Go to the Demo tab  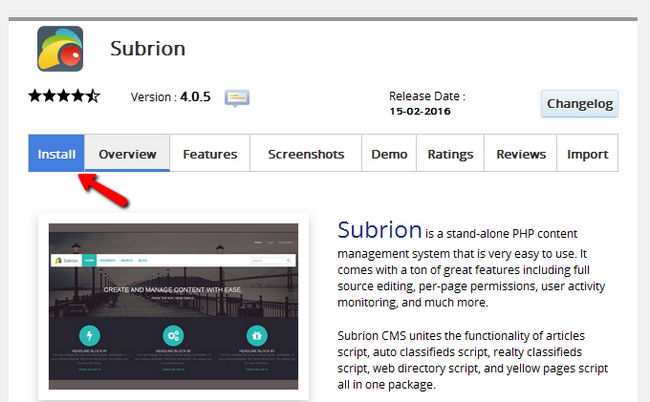pyautogui.click(x=389, y=153)
